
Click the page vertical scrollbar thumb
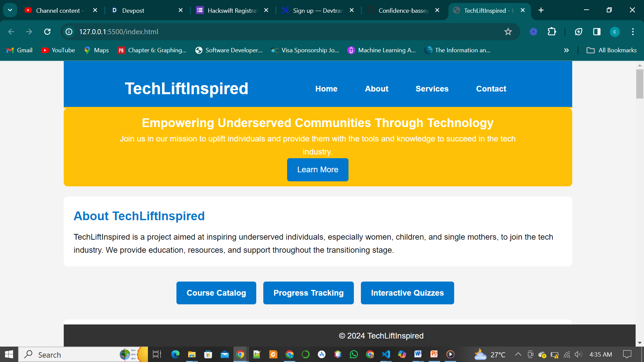[x=639, y=84]
